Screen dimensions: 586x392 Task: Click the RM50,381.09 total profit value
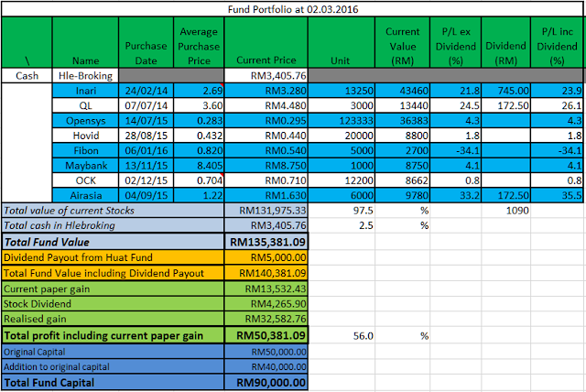coord(266,335)
